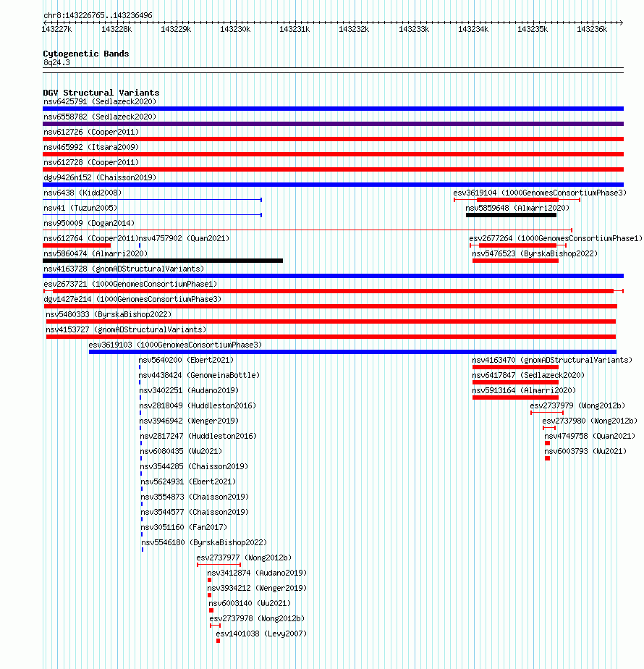
Task: Select nsv5859648 (Almarri2020) label
Action: (517, 209)
